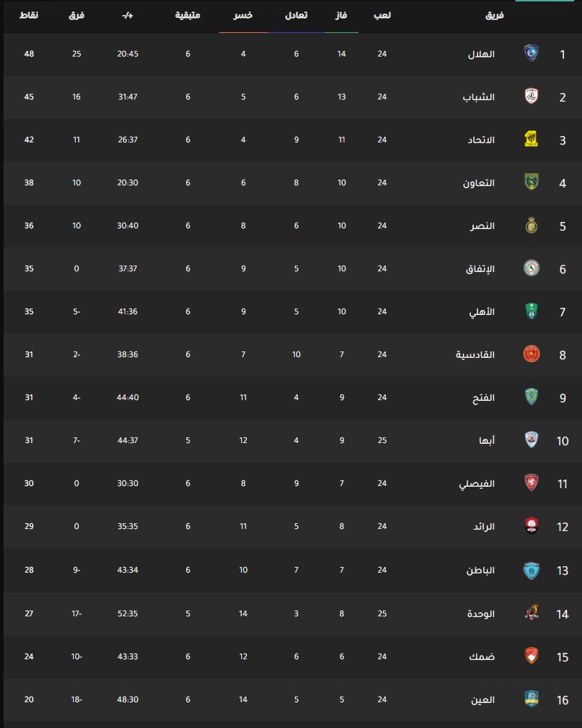Click the Al-Fateh team crest
Viewport: 582px width, 728px height.
tap(531, 397)
